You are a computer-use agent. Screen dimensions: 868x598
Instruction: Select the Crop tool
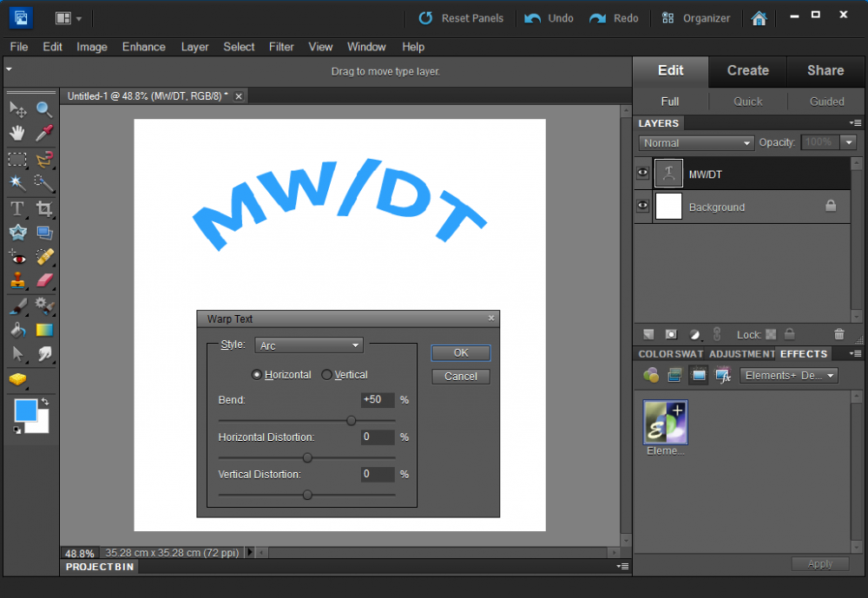click(x=44, y=208)
